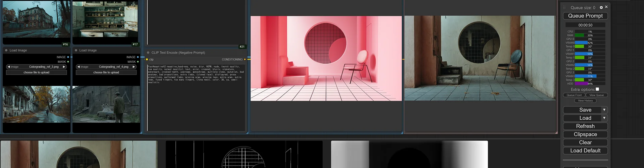Click the HDD 44% usage bar
The height and width of the screenshot is (168, 644).
point(590,84)
